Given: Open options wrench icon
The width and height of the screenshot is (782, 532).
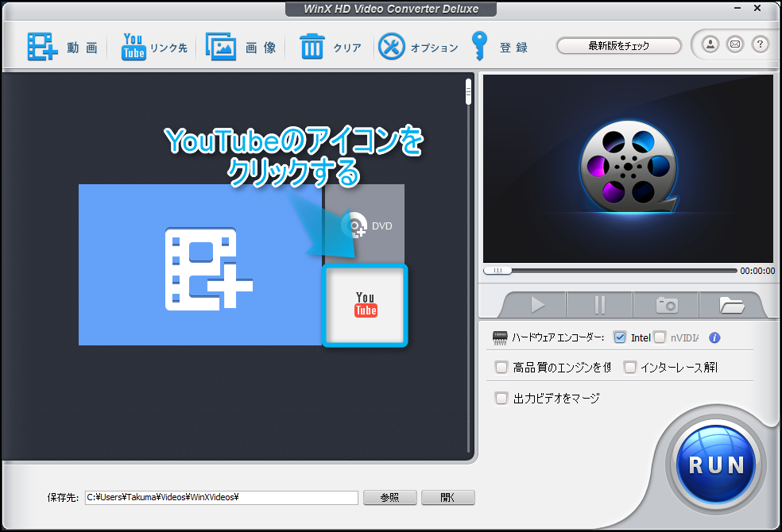Looking at the screenshot, I should (391, 47).
